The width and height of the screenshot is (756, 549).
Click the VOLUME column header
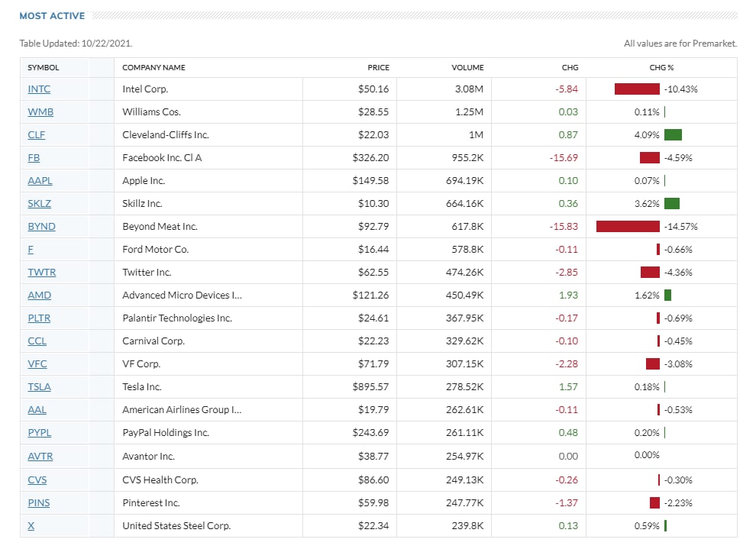pyautogui.click(x=467, y=67)
